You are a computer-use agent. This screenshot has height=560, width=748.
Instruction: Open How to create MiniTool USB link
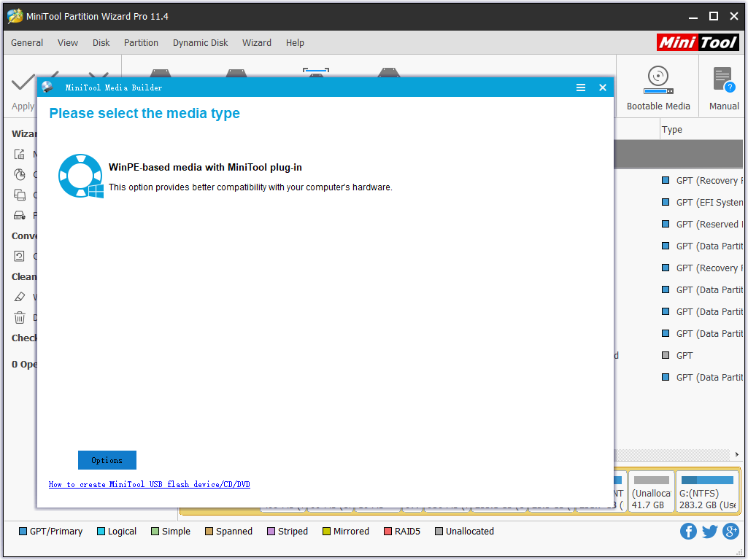tap(150, 485)
